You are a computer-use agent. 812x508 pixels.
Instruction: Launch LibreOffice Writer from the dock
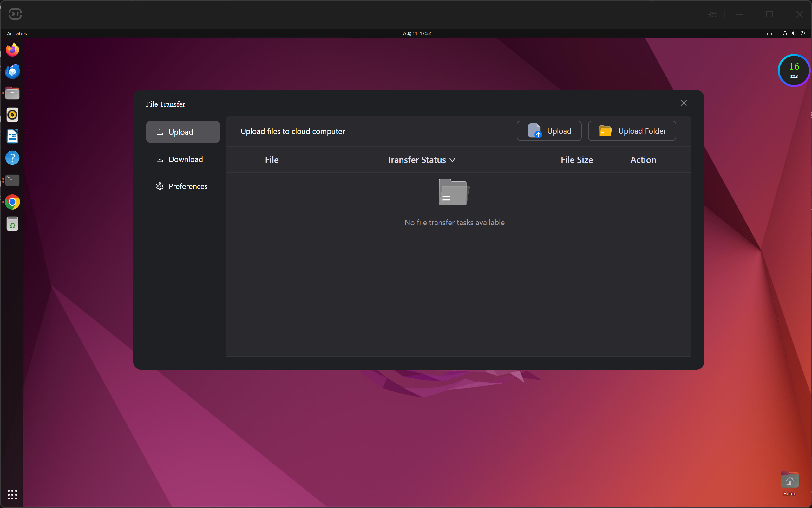click(12, 137)
